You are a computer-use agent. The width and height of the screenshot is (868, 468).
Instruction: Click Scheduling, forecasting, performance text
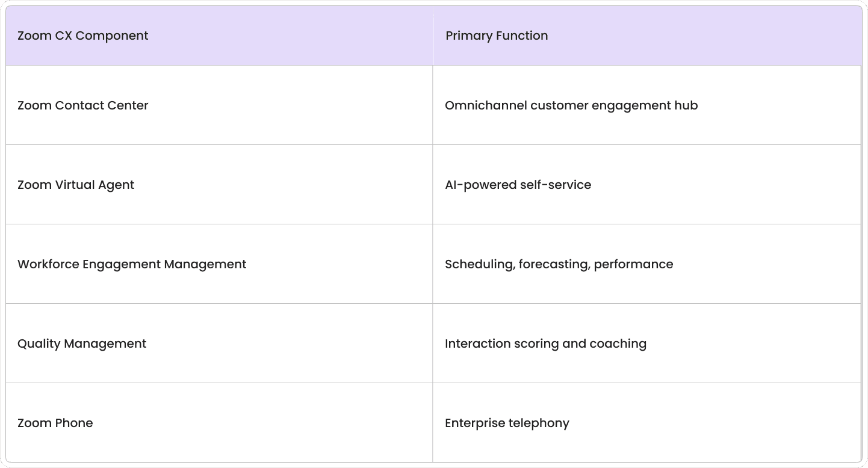tap(559, 264)
